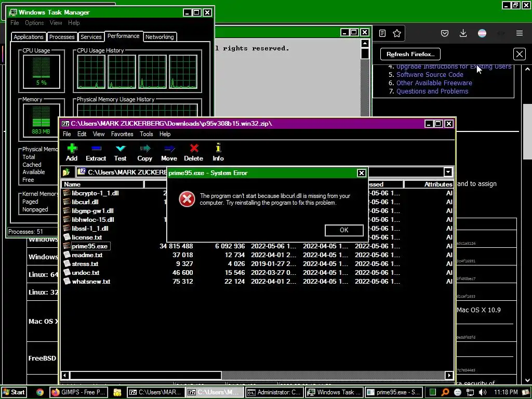Open the File menu in 7-Zip

pyautogui.click(x=67, y=134)
